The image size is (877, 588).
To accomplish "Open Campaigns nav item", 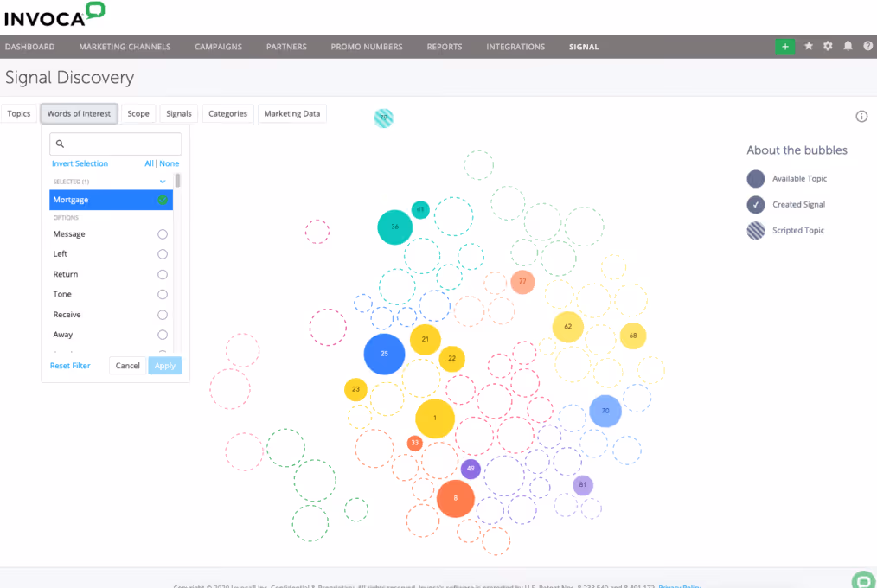I will coord(218,47).
